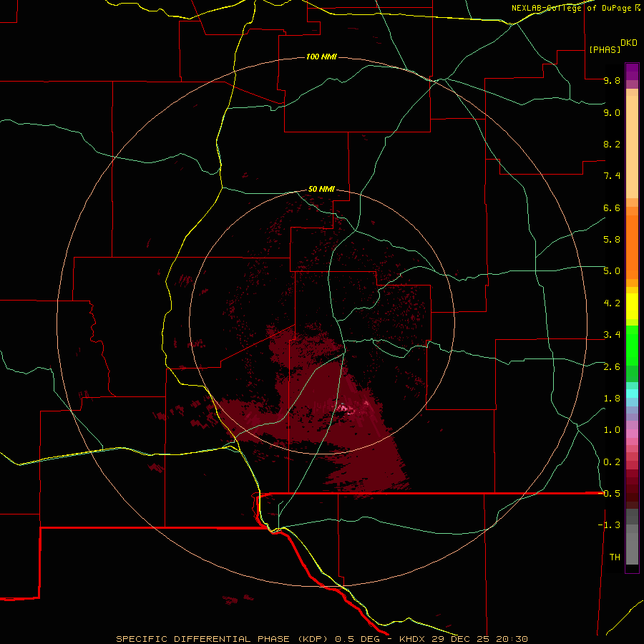This screenshot has width=644, height=644.
Task: Pick the cyan segment of the color bar
Action: [632, 394]
